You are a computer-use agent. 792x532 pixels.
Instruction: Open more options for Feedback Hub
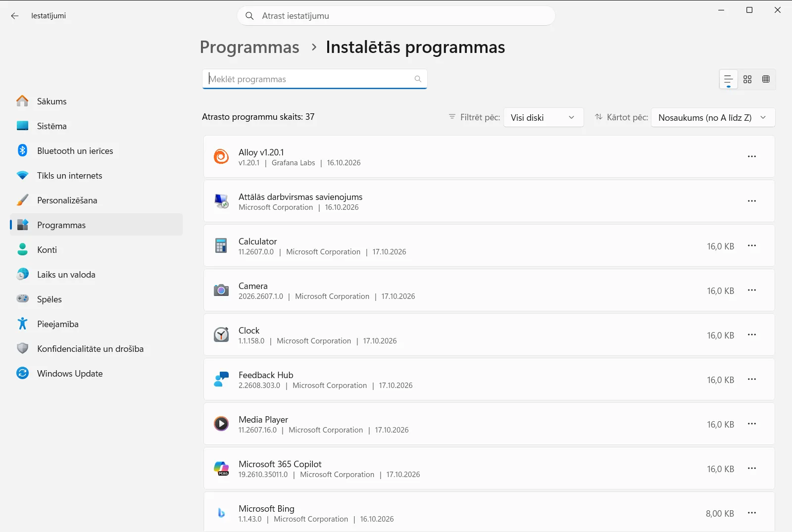tap(752, 379)
